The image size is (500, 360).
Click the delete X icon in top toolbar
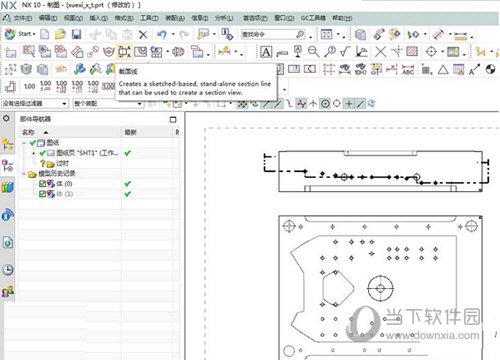click(x=143, y=34)
